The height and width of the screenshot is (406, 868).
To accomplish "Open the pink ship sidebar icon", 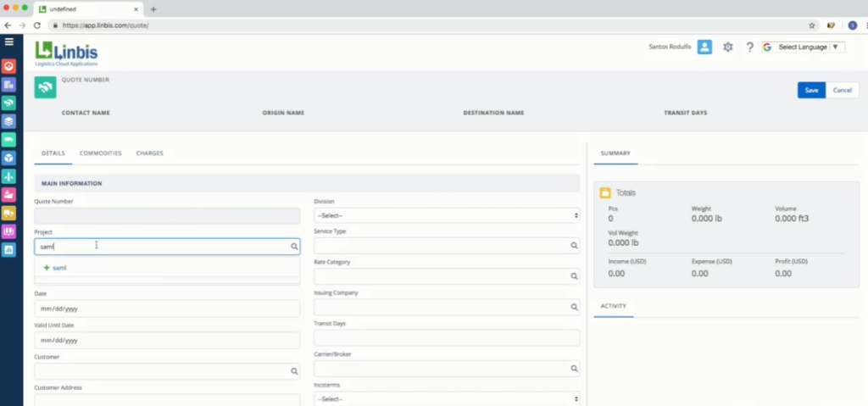I will (8, 194).
